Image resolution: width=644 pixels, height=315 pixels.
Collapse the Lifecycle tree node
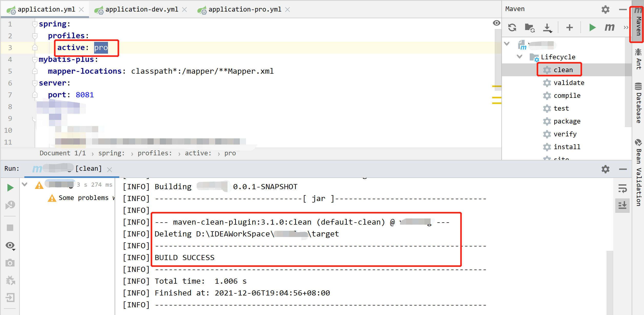519,57
